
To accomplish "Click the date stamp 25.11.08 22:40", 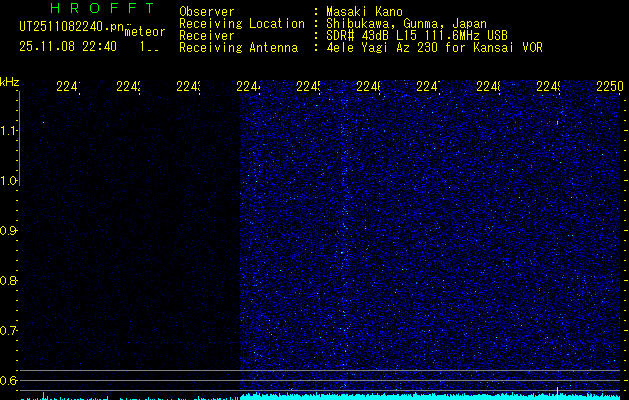I will click(x=68, y=47).
